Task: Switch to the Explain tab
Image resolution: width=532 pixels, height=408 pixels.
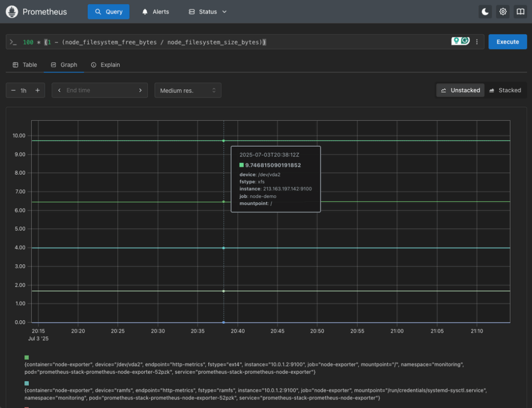Action: [x=105, y=65]
